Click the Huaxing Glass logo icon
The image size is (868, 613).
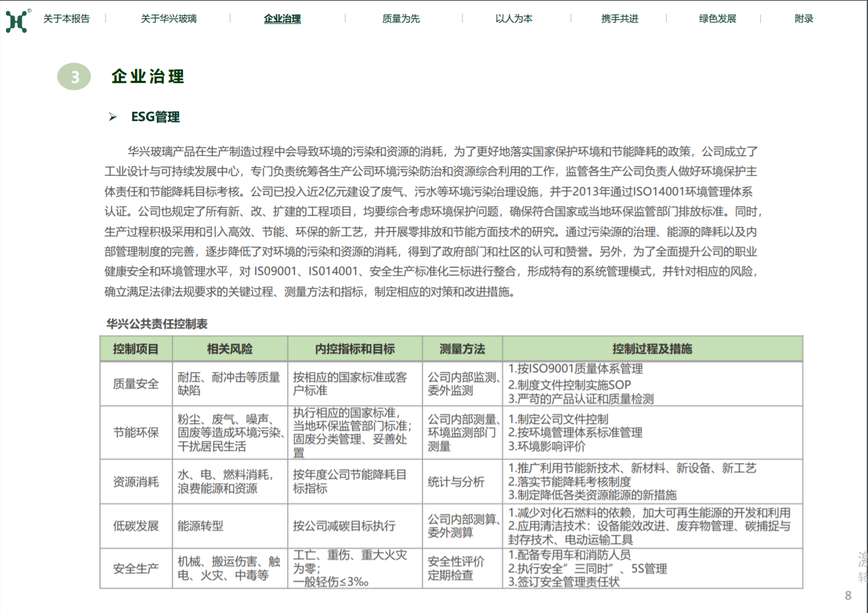tap(18, 21)
